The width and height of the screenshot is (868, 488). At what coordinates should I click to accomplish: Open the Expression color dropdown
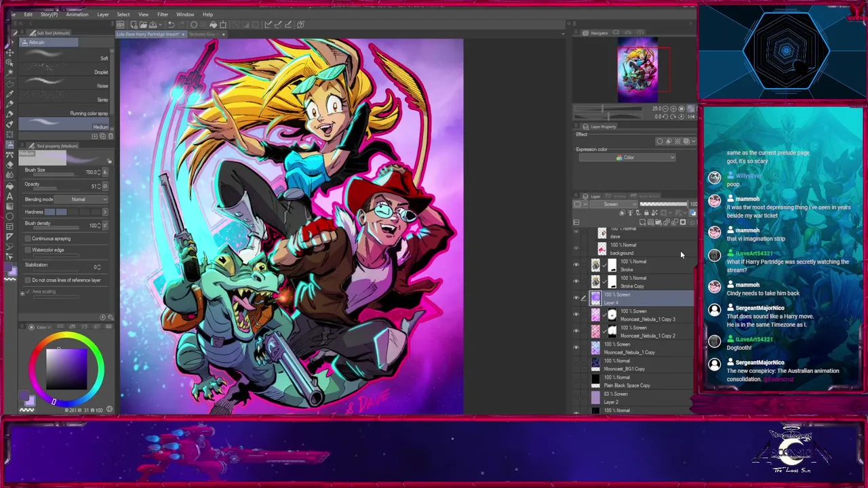(627, 157)
